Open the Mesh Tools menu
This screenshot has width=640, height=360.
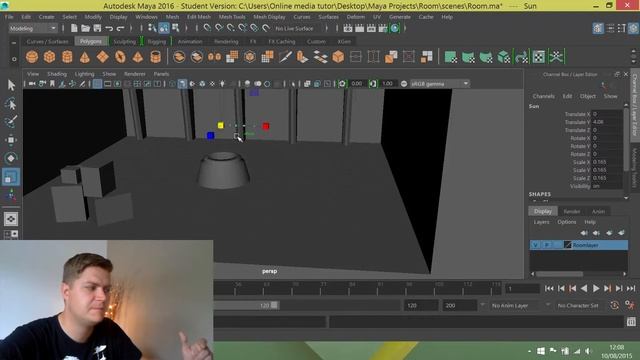(232, 17)
